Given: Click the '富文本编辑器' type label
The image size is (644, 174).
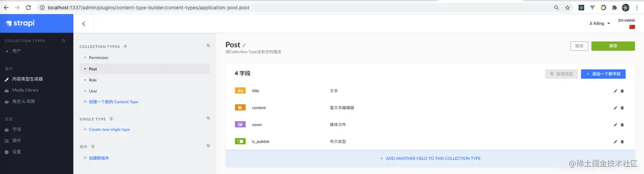Looking at the screenshot, I should click(x=342, y=108).
